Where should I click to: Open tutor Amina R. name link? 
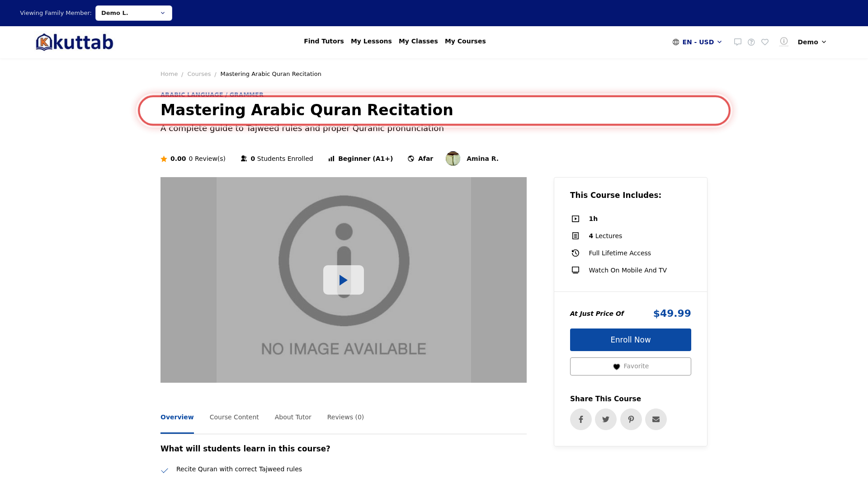(482, 159)
